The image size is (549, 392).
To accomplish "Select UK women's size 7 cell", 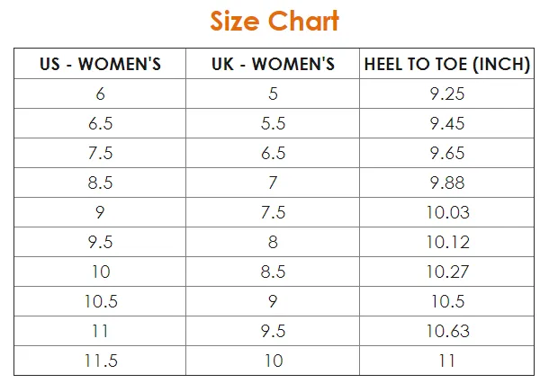I will tap(273, 183).
